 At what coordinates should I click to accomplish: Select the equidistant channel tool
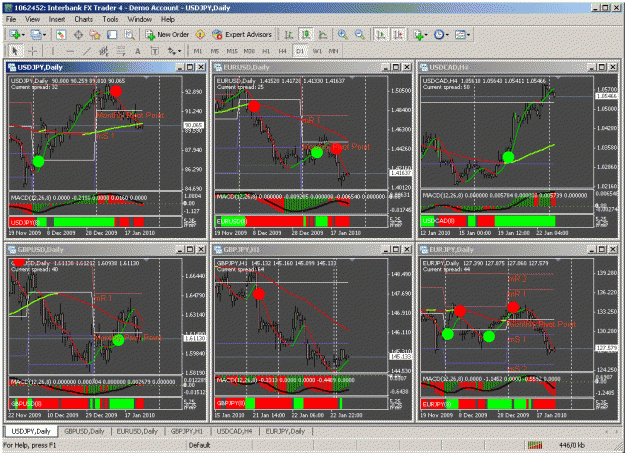coord(104,51)
